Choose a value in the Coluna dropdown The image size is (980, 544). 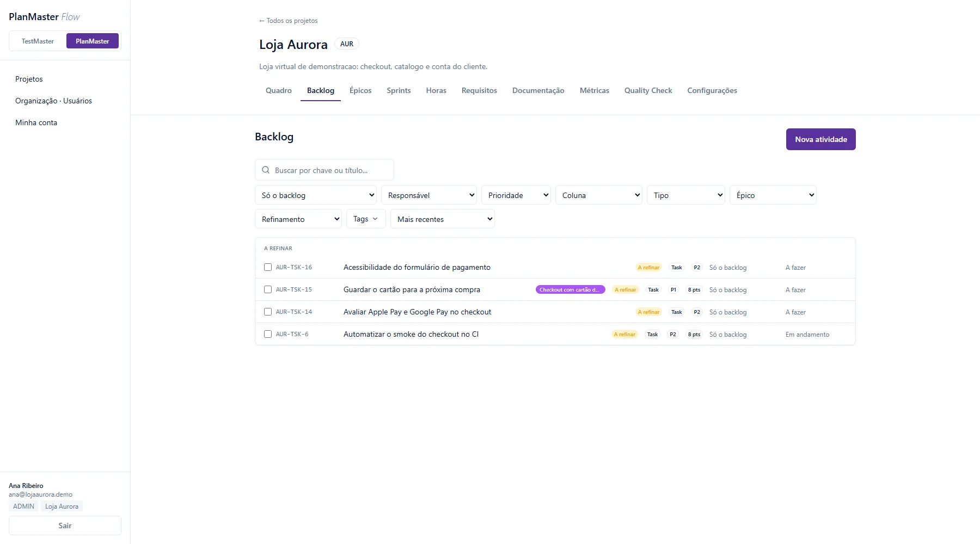coord(599,195)
